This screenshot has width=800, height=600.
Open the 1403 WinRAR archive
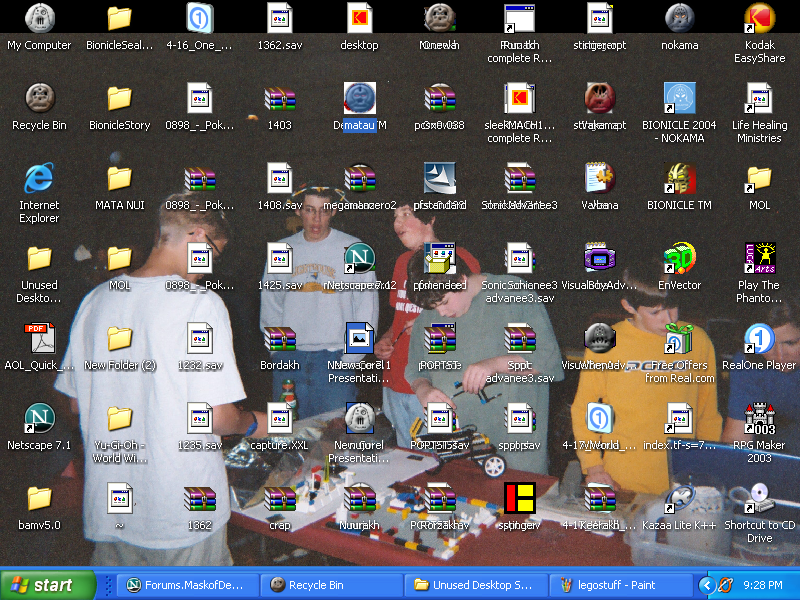(279, 102)
